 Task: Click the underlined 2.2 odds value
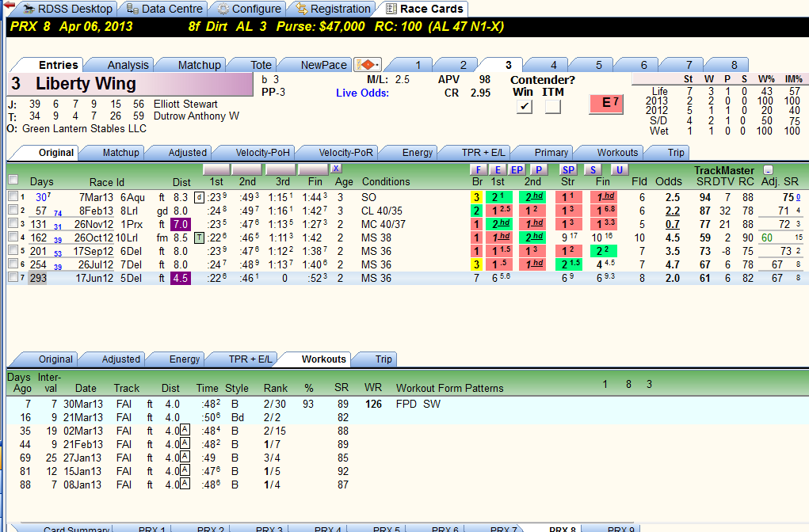tap(672, 211)
